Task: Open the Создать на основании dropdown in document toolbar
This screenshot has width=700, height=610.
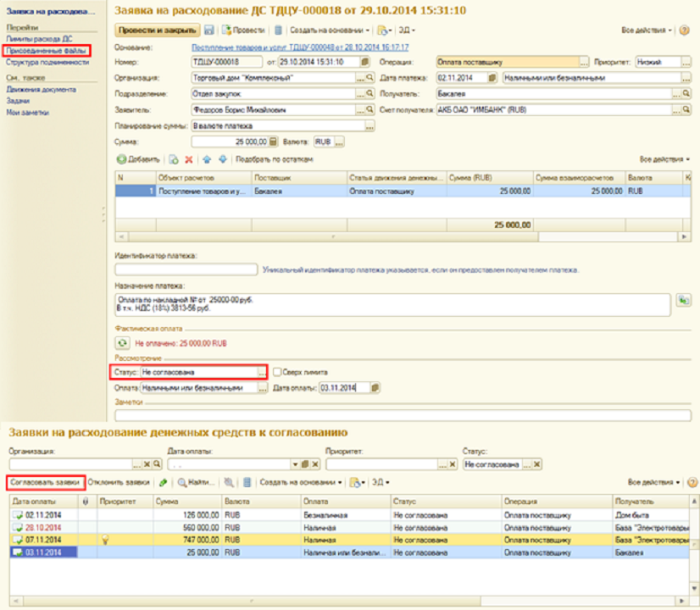Action: pyautogui.click(x=330, y=30)
